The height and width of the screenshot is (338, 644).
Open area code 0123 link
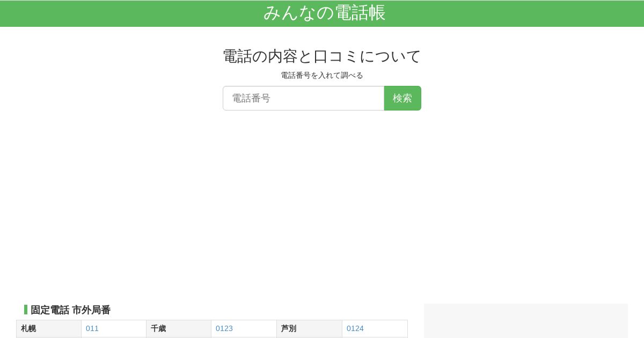(224, 328)
